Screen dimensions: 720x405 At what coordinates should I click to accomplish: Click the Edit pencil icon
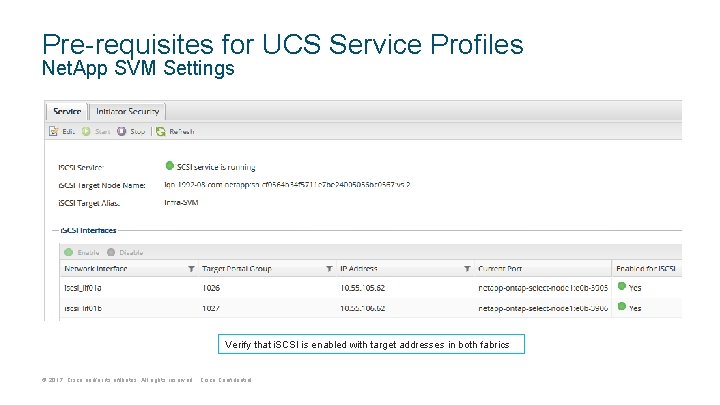54,131
